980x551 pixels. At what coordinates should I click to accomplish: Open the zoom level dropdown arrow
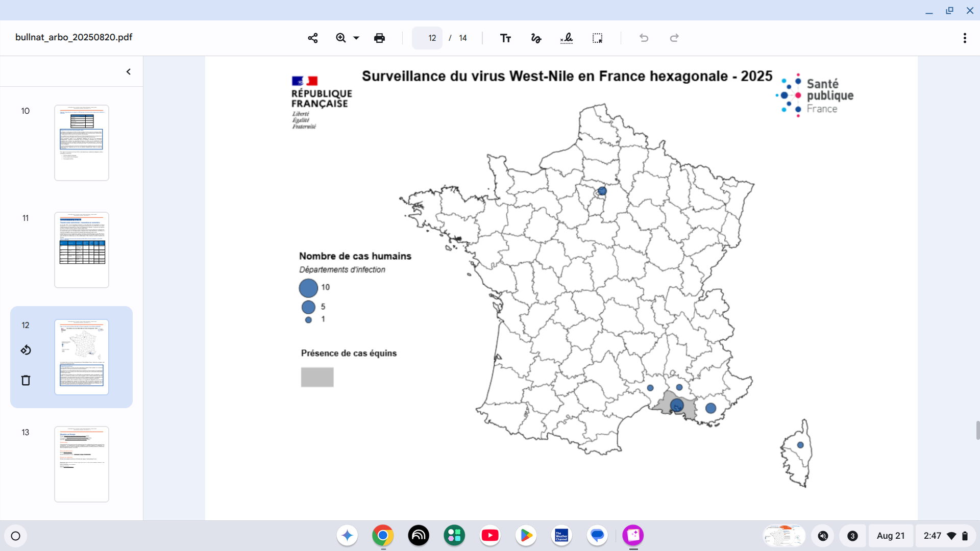[356, 38]
